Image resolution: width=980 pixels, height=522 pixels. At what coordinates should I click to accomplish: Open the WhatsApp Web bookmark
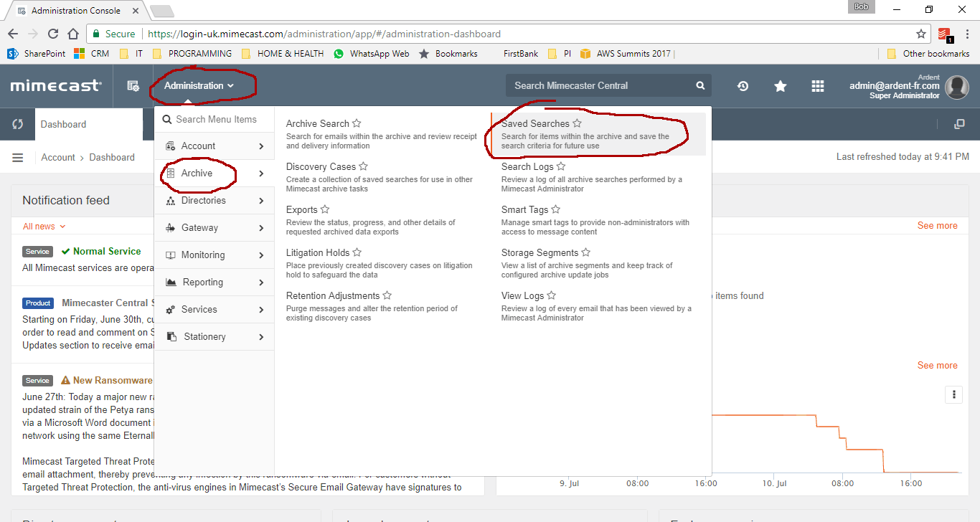click(371, 53)
